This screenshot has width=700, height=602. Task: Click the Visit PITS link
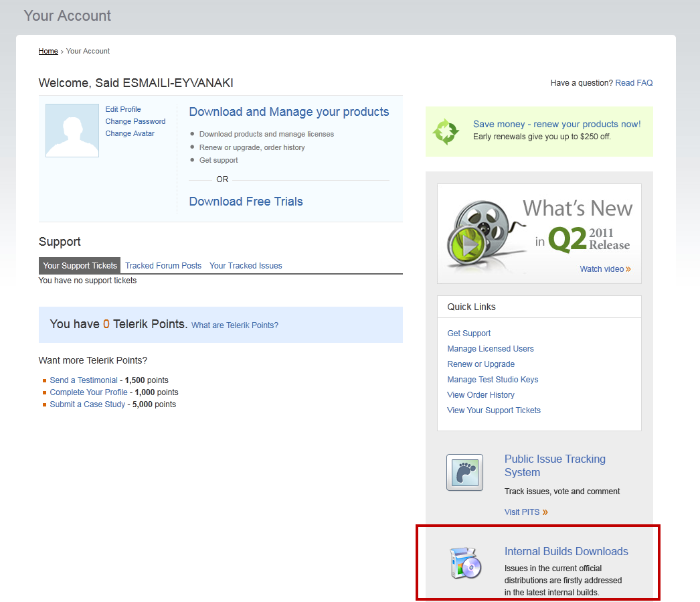(x=522, y=512)
